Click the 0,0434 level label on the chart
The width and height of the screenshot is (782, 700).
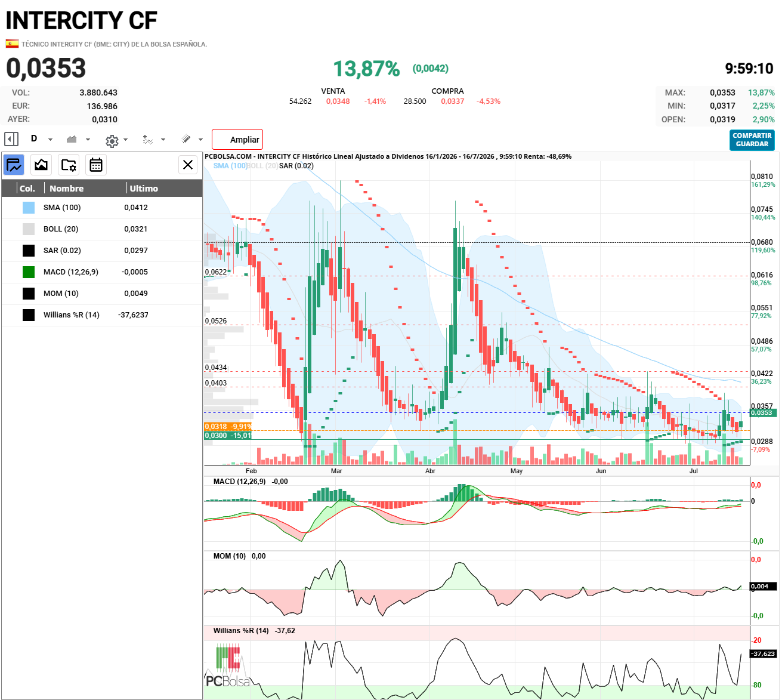(216, 368)
